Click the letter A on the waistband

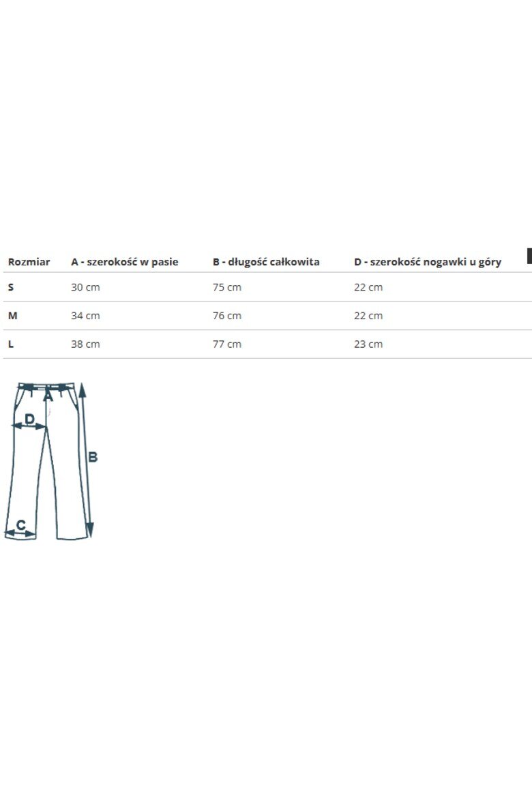coord(48,396)
